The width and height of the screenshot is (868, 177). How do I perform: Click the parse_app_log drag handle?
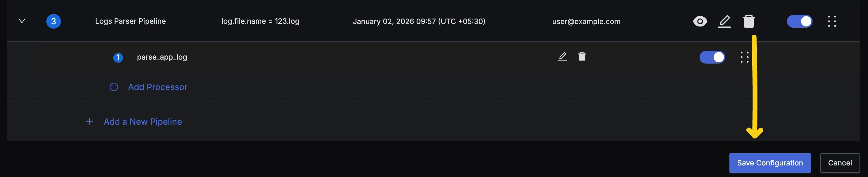744,57
